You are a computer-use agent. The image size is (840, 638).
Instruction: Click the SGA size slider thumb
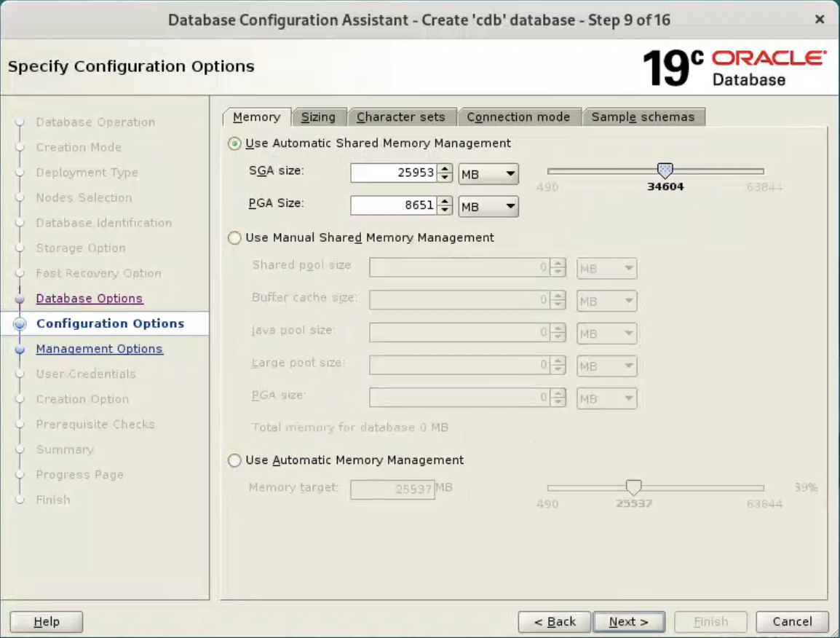pyautogui.click(x=665, y=170)
